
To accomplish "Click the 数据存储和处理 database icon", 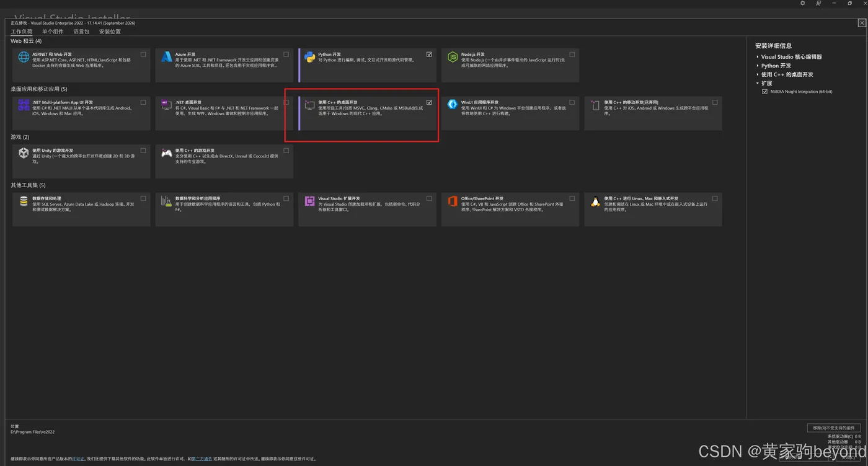I will (24, 201).
